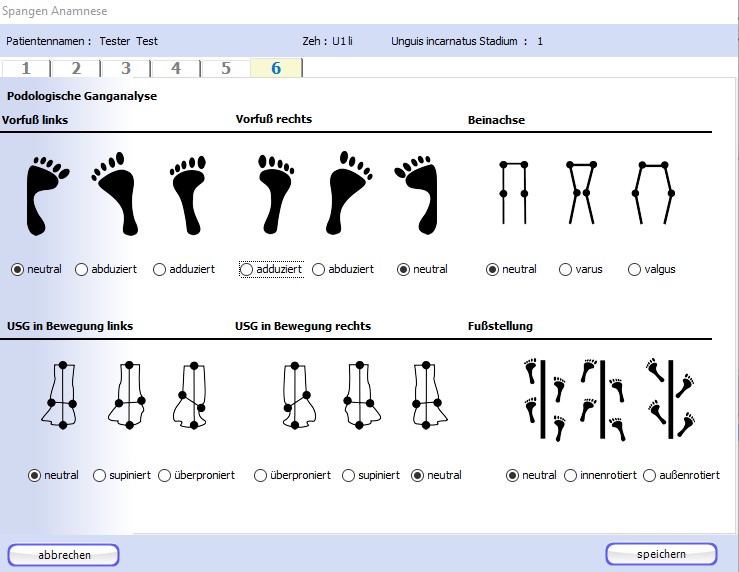739x572 pixels.
Task: Click the USG in Bewegung rechts heading
Action: 303,326
